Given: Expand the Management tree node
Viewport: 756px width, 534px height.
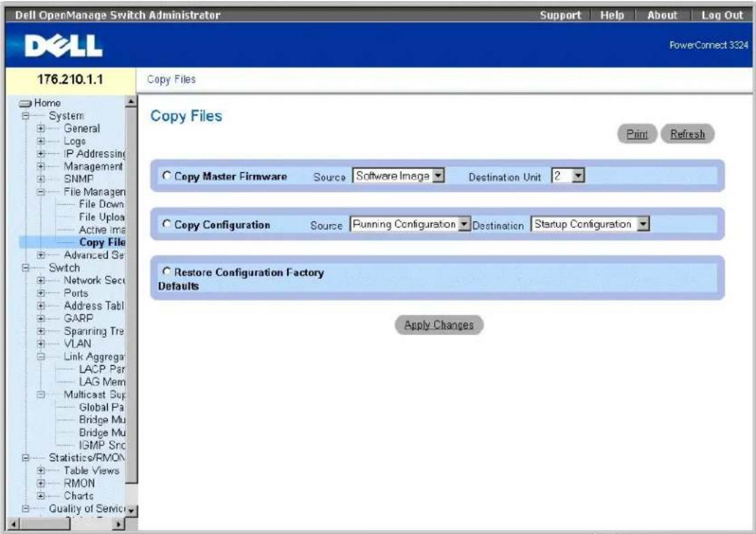Looking at the screenshot, I should coord(41,166).
